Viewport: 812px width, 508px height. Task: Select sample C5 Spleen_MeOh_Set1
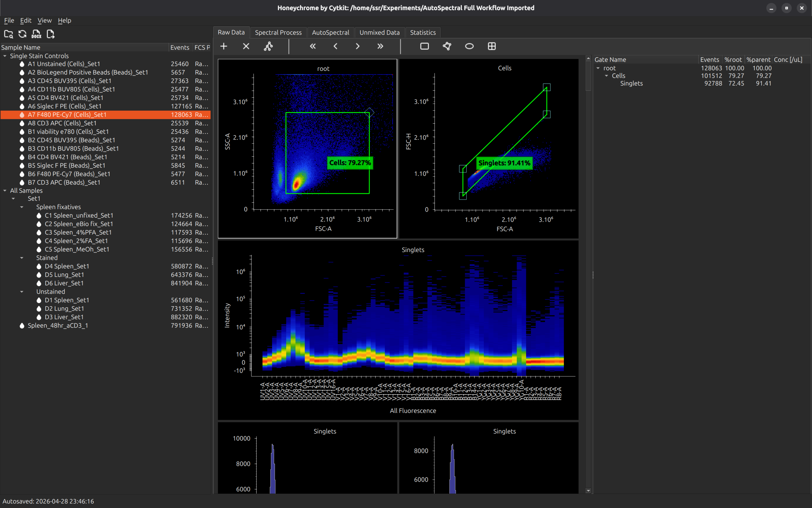[105, 249]
